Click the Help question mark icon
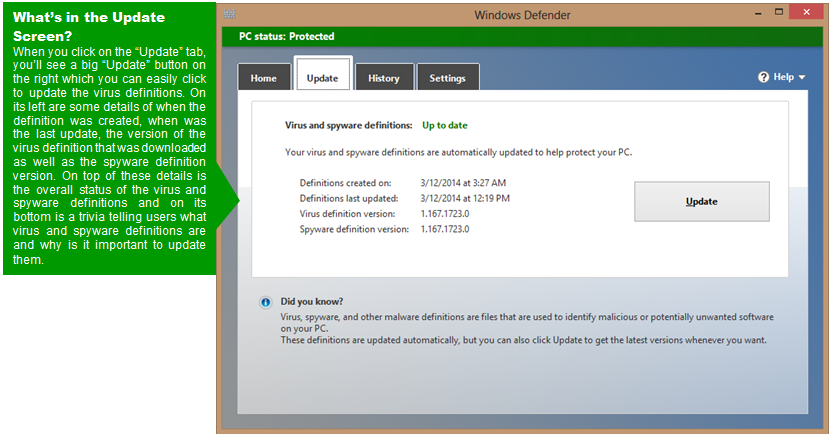The height and width of the screenshot is (437, 831). [764, 77]
